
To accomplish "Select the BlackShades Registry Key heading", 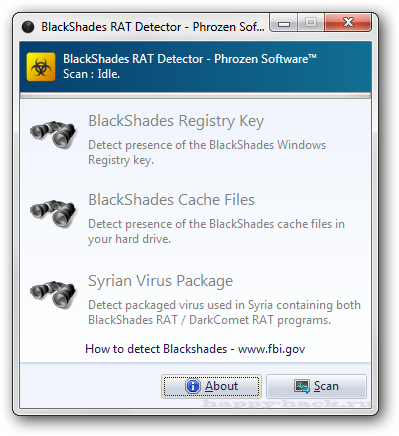I will click(176, 121).
